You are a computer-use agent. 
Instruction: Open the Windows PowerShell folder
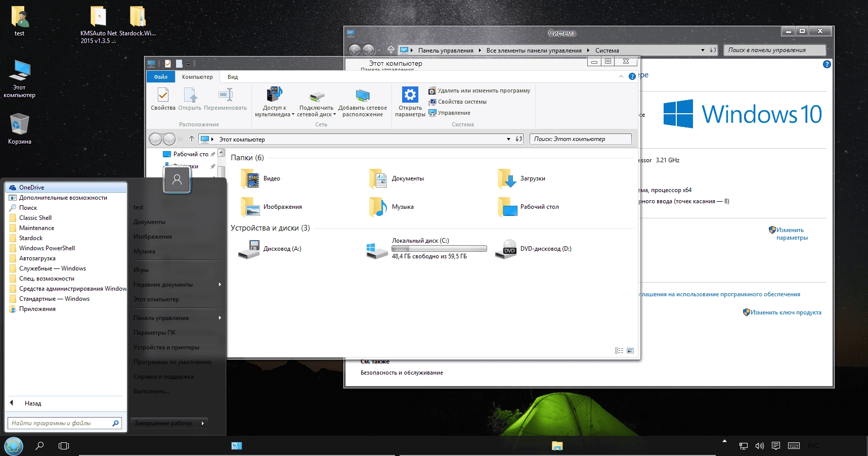tap(66, 248)
